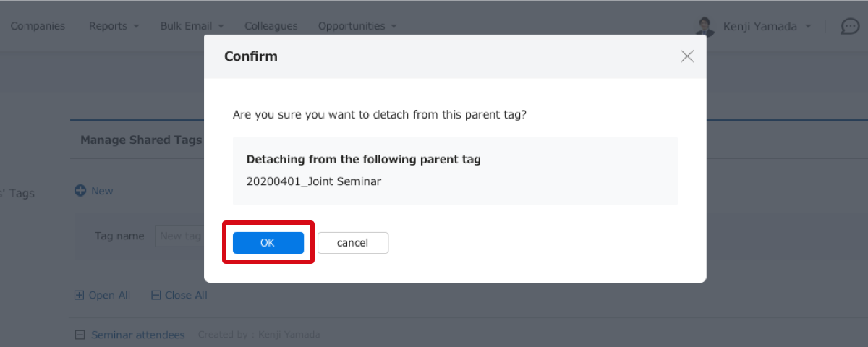The image size is (868, 347).
Task: Click Kenji Yamada's profile avatar
Action: 705,26
